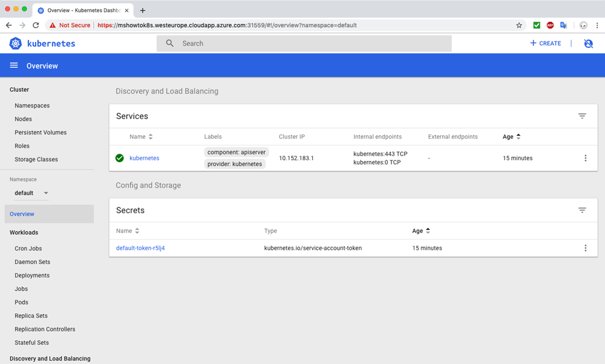Open the Chrome three-dot menu

tap(597, 25)
